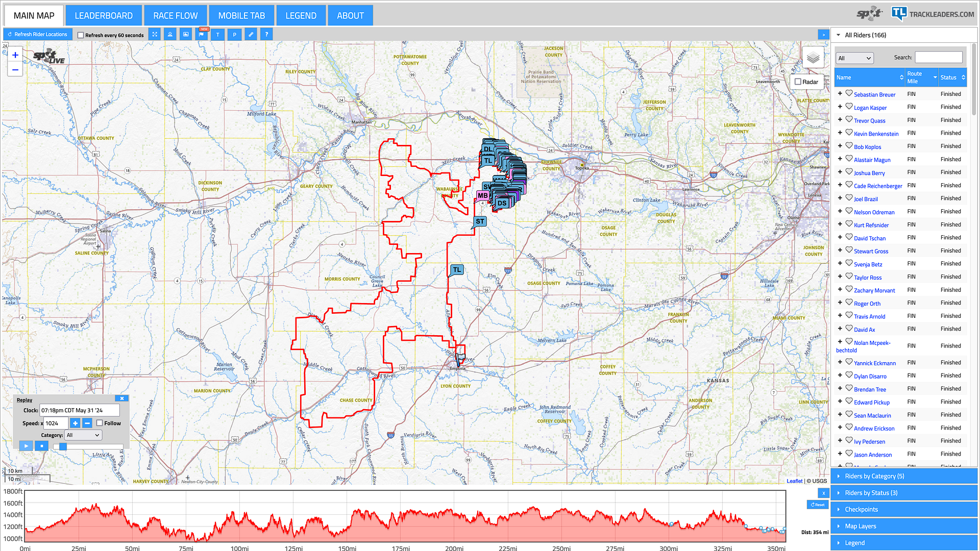Image resolution: width=980 pixels, height=551 pixels.
Task: Collapse the All Riders (166) section
Action: pos(904,35)
